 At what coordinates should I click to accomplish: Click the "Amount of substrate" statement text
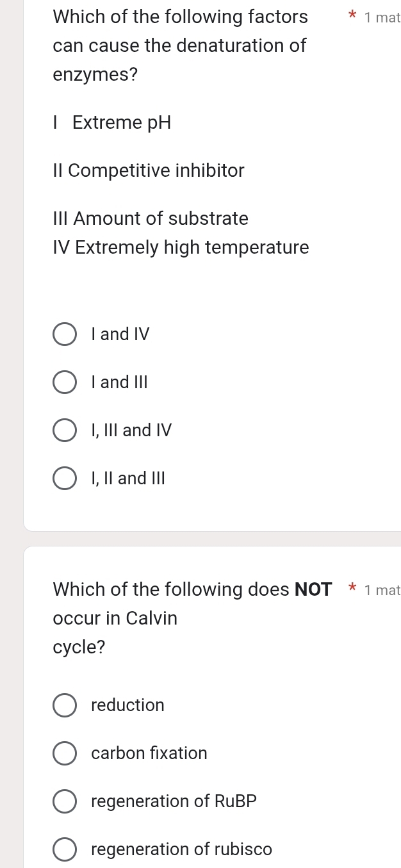click(x=150, y=218)
